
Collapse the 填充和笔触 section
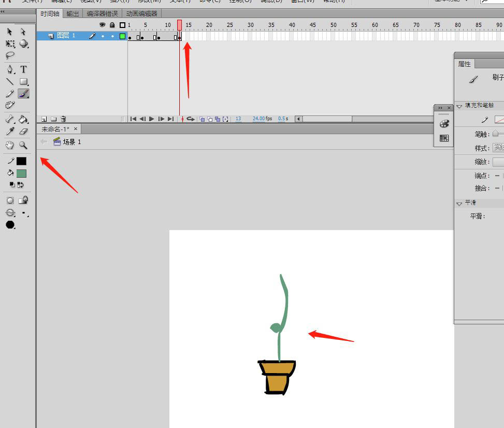[459, 106]
